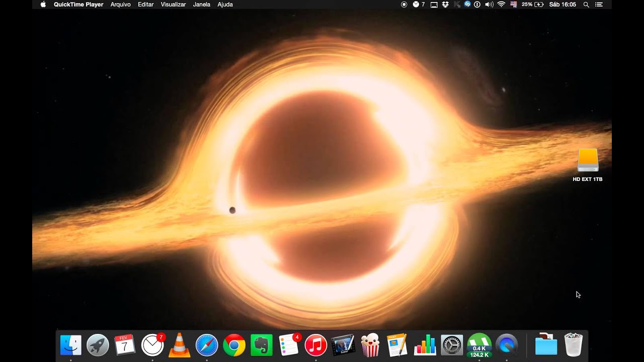The width and height of the screenshot is (644, 362).
Task: Launch Popcorn Time popcorn bucket icon
Action: [370, 345]
